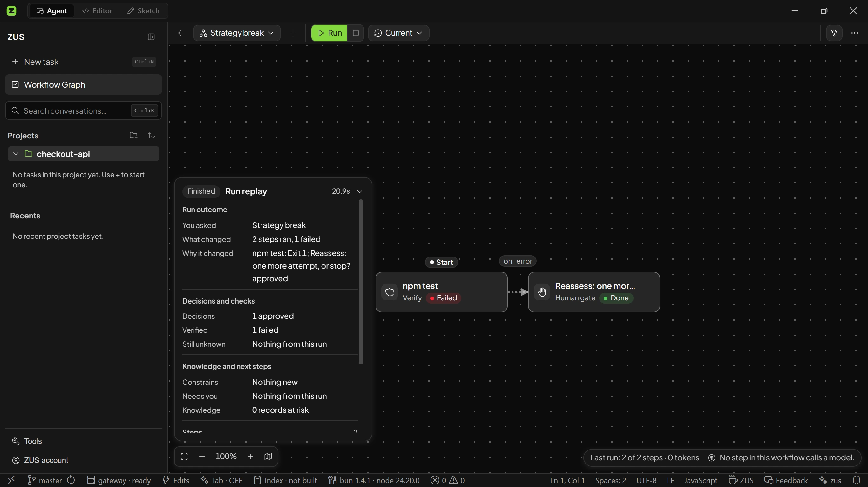Toggle Edits in the status bar

176,480
